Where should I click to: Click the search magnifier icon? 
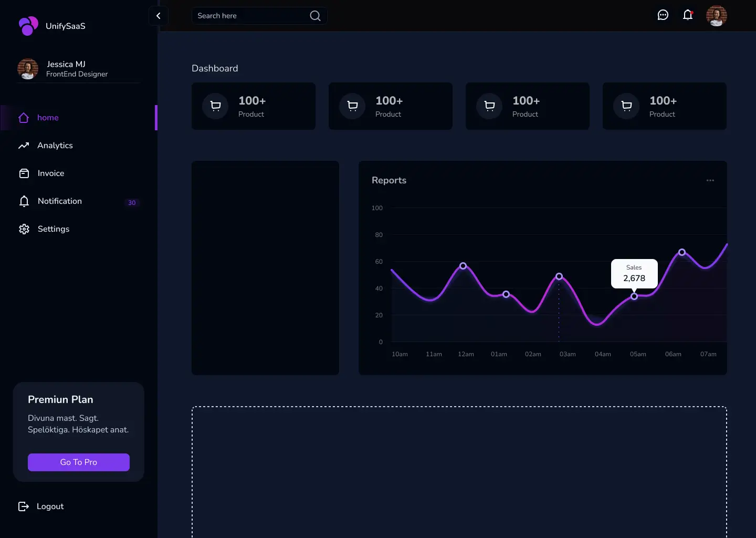click(x=315, y=16)
